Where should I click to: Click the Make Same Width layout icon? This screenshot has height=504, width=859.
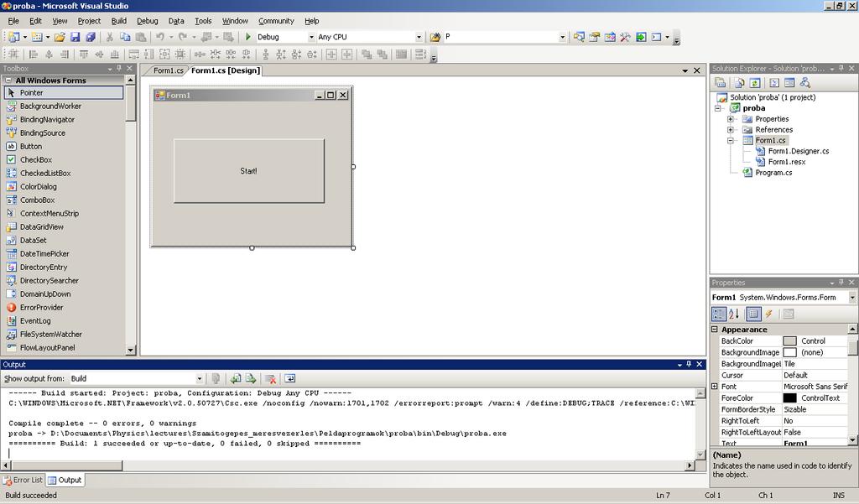point(133,54)
